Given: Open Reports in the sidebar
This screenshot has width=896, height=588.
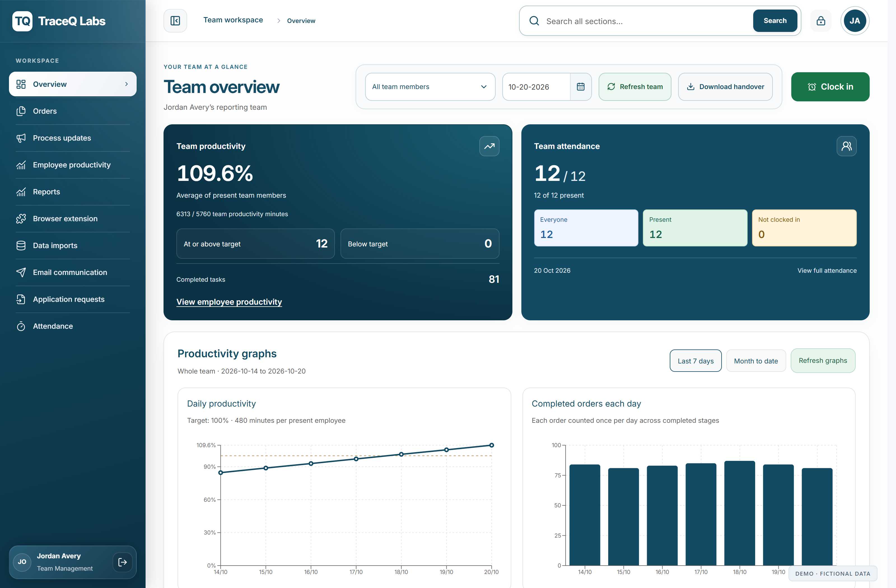Looking at the screenshot, I should click(x=73, y=192).
